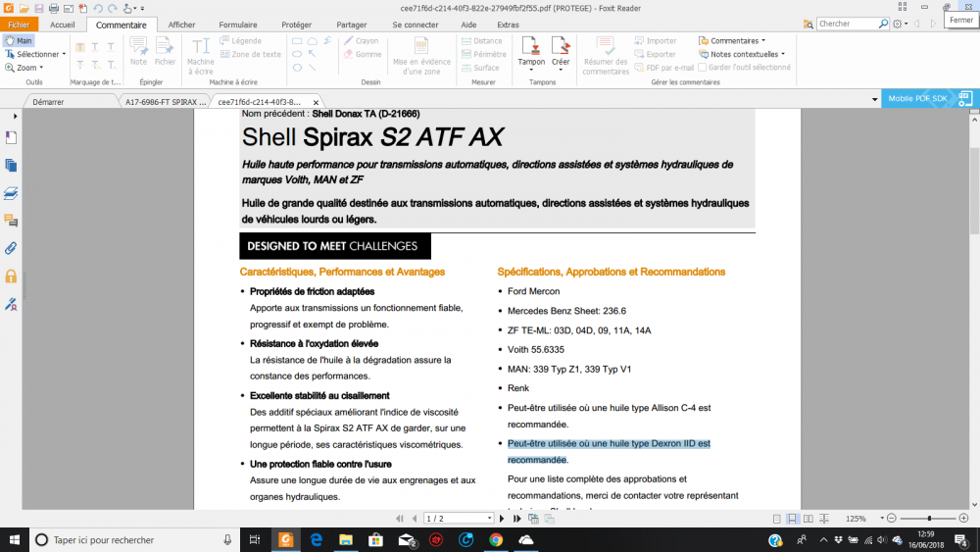
Task: Choose the arrow drawing tool
Action: (x=312, y=54)
